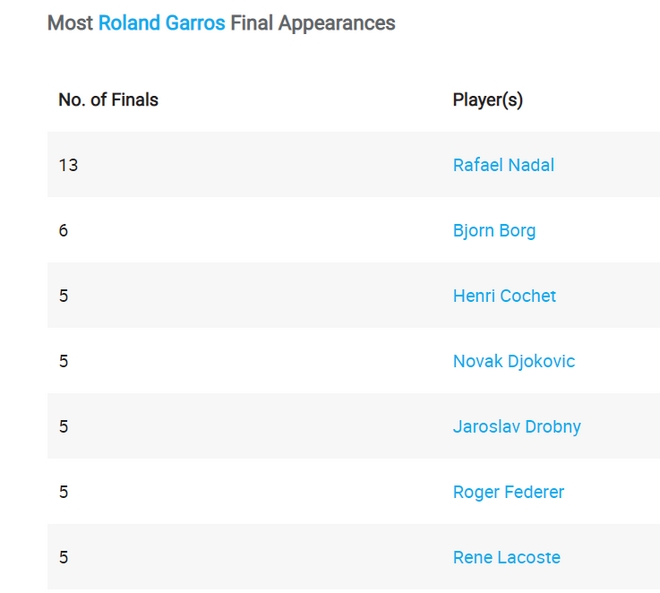Open the Roland Garros link in heading
Viewport: 660px width, 593px height.
click(161, 23)
